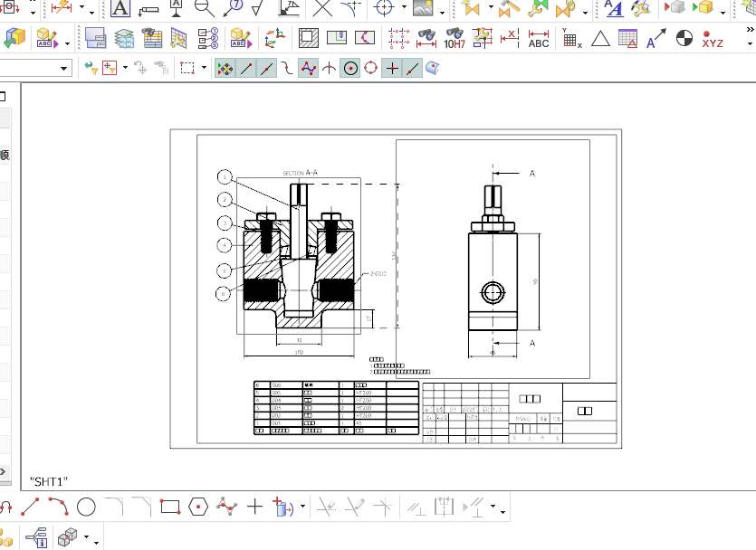This screenshot has height=550, width=756.
Task: Click the Center Mark tool
Action: (384, 8)
